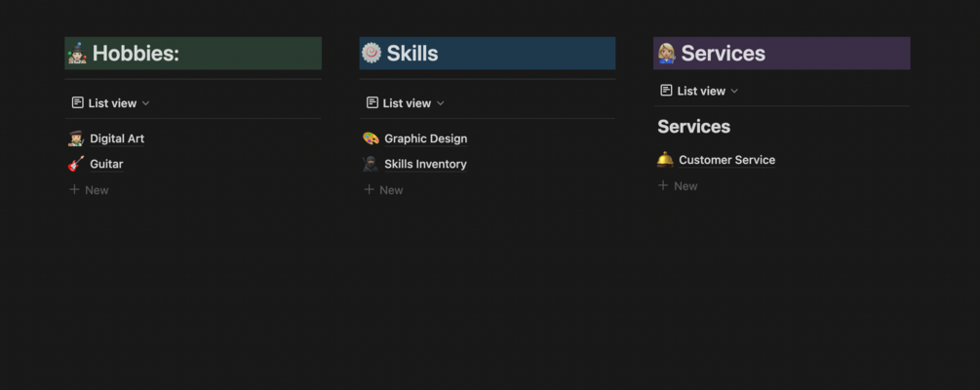This screenshot has width=980, height=390.
Task: Click the Services database title text
Action: click(x=693, y=127)
